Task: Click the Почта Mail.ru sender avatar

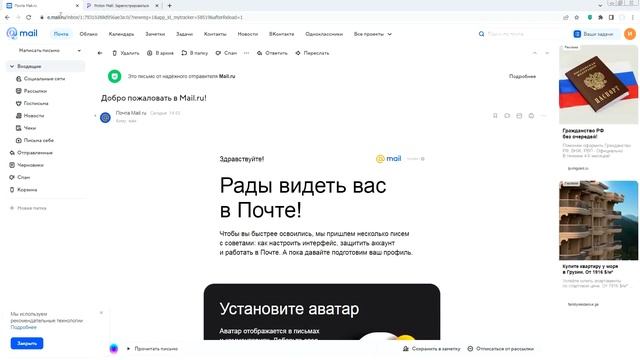Action: (105, 118)
